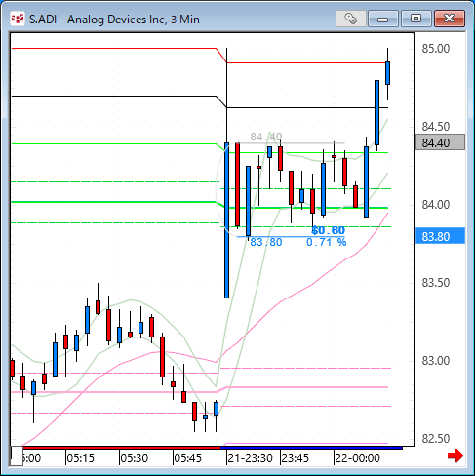Click the 22-00:00 time axis label
The image size is (475, 476).
(358, 458)
